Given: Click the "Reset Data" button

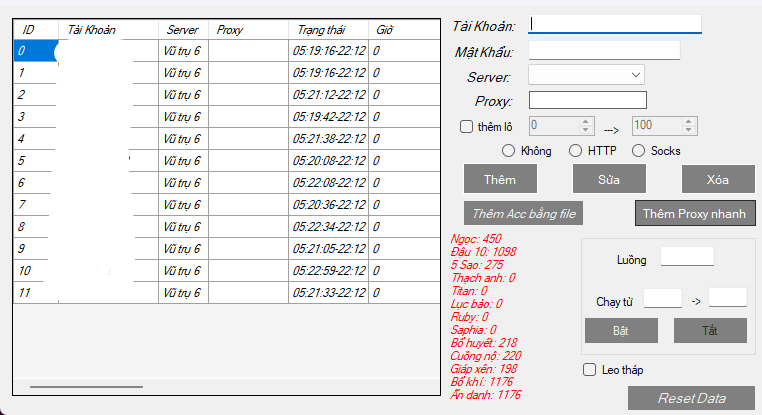Looking at the screenshot, I should click(691, 397).
